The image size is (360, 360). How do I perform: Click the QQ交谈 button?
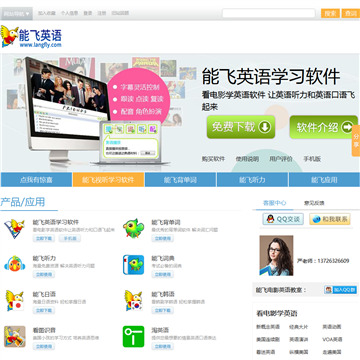(x=283, y=219)
